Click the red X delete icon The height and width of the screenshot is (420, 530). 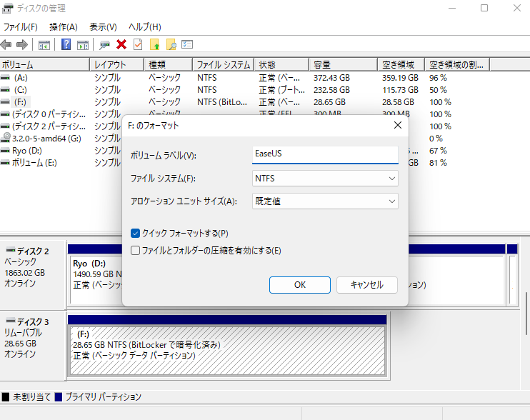121,44
